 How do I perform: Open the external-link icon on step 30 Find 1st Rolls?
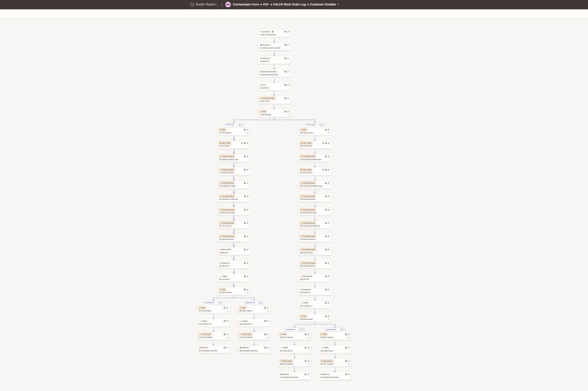(x=323, y=143)
